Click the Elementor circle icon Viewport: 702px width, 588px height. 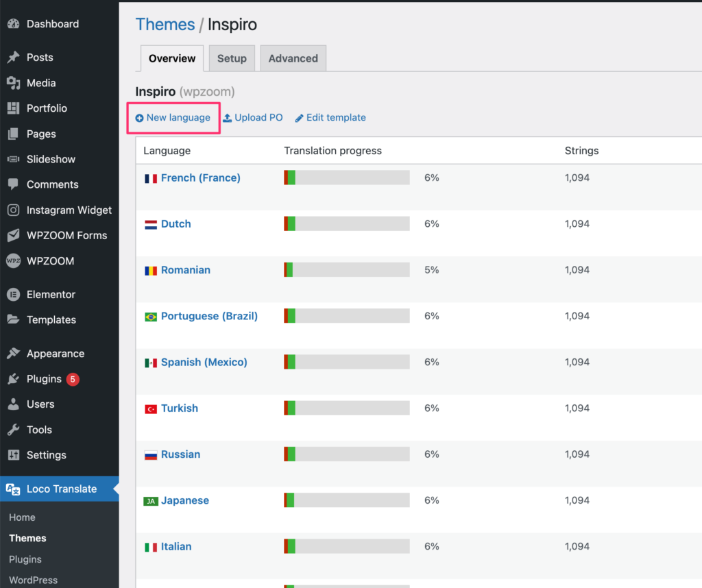click(14, 295)
